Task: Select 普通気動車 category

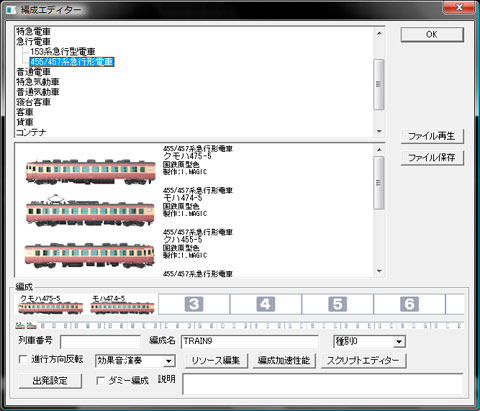Action: coord(38,92)
